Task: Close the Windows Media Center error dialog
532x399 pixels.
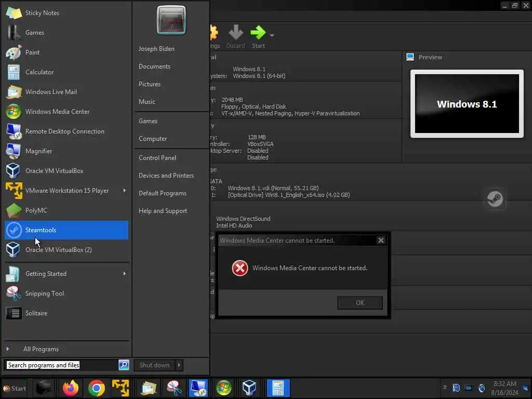Action: coord(381,240)
